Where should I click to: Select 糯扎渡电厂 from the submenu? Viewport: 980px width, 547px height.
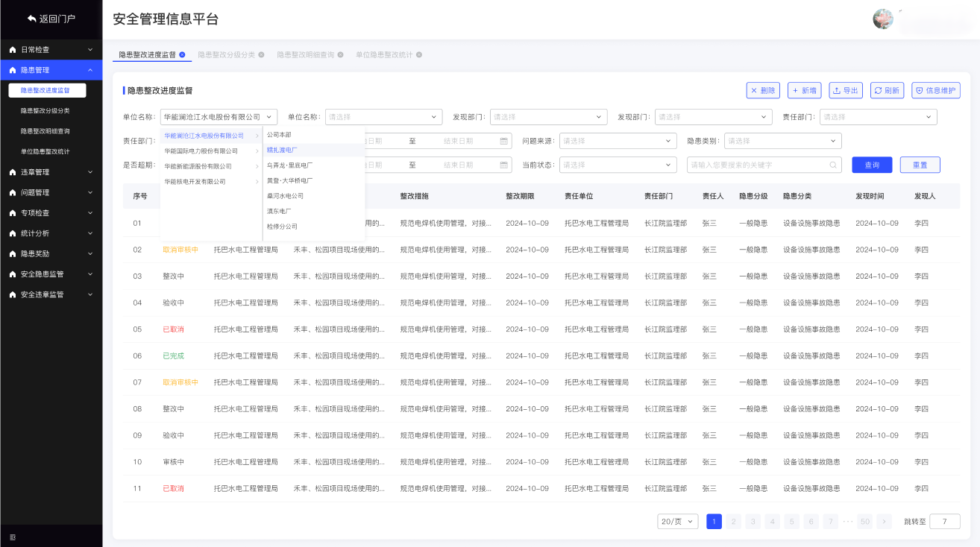coord(314,150)
